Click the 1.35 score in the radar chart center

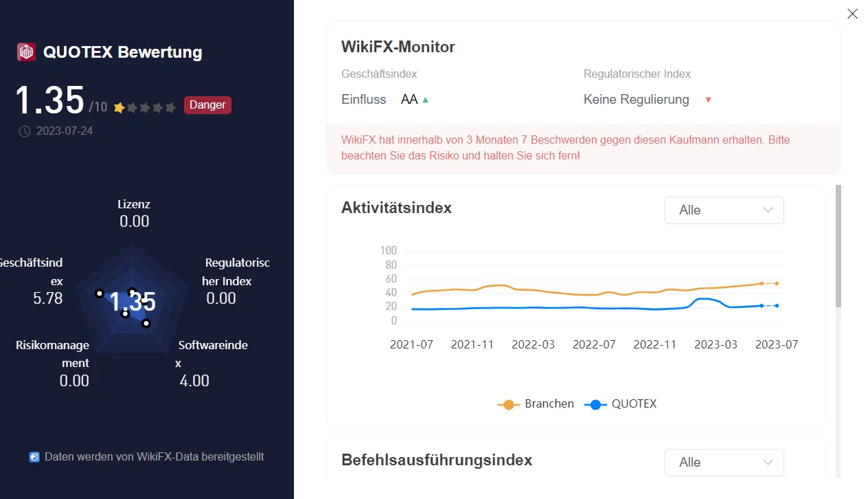pos(133,302)
